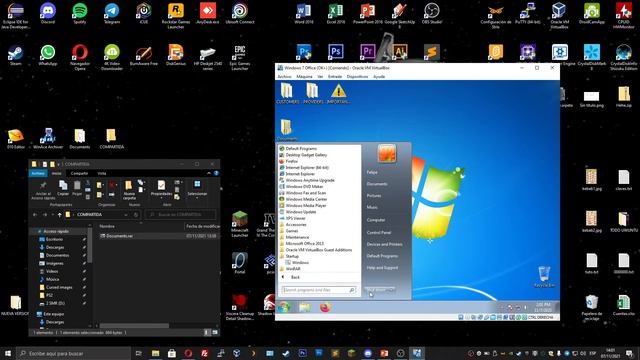Open Devices and Printers from the Start menu
The height and width of the screenshot is (360, 640).
pyautogui.click(x=384, y=244)
